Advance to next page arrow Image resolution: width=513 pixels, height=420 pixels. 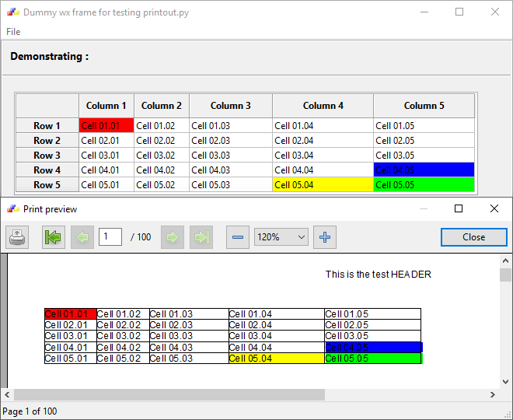coord(173,237)
